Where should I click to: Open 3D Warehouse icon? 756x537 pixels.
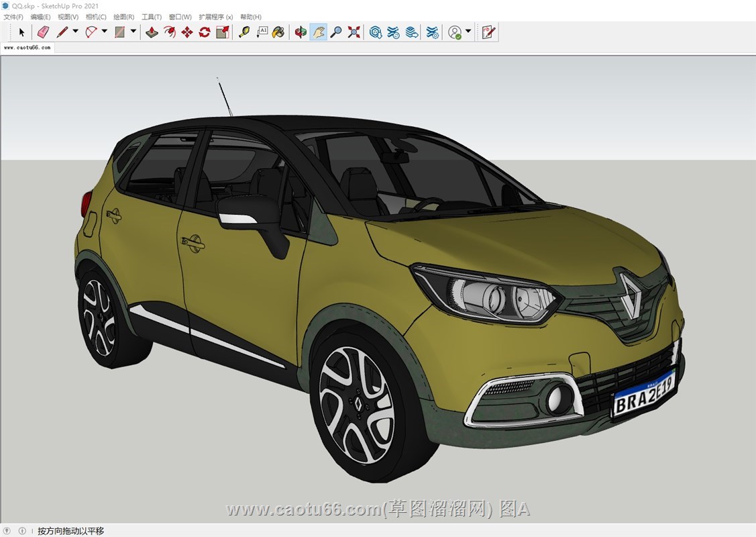[376, 32]
